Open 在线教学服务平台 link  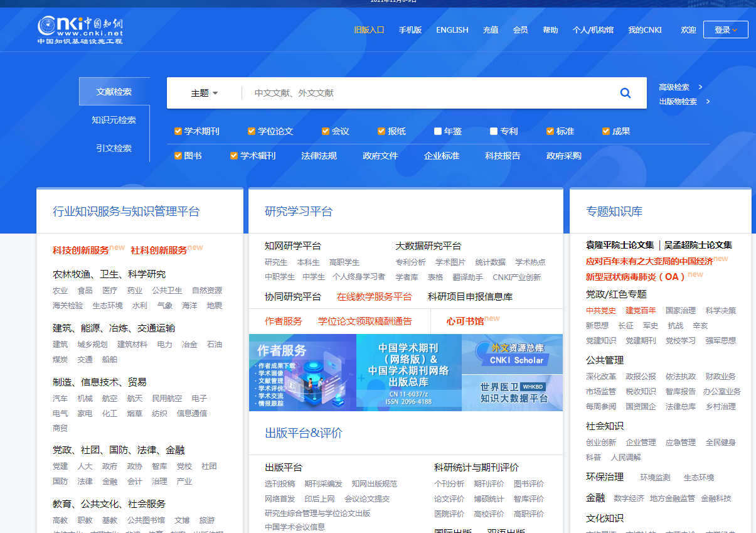click(x=375, y=296)
